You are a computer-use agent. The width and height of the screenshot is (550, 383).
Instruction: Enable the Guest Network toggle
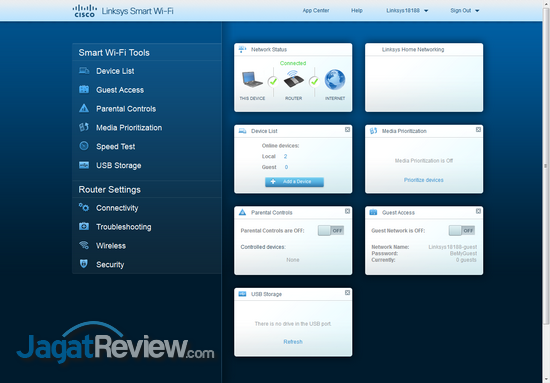[x=462, y=230]
